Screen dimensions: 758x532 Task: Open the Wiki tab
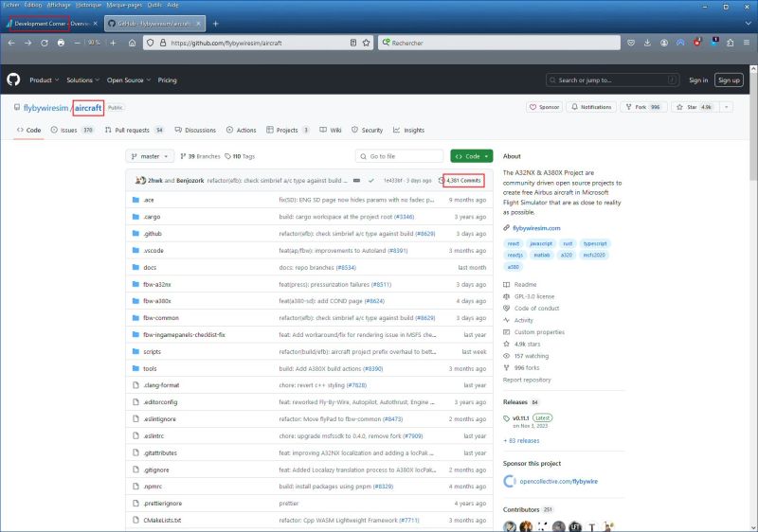tap(330, 130)
